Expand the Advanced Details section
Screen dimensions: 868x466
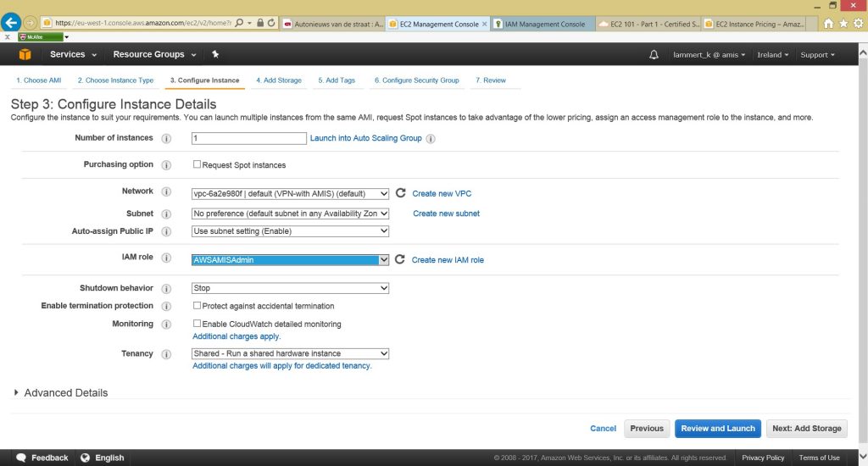pyautogui.click(x=59, y=393)
